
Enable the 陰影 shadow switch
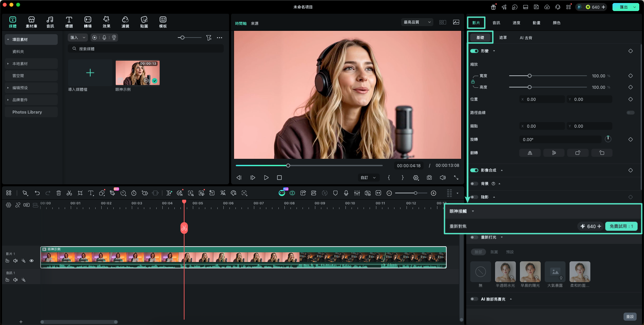point(474,197)
